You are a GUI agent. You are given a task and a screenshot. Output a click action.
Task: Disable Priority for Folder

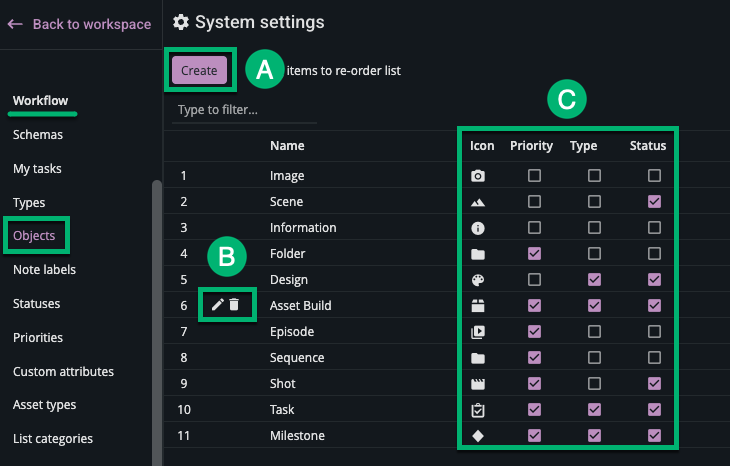point(534,254)
